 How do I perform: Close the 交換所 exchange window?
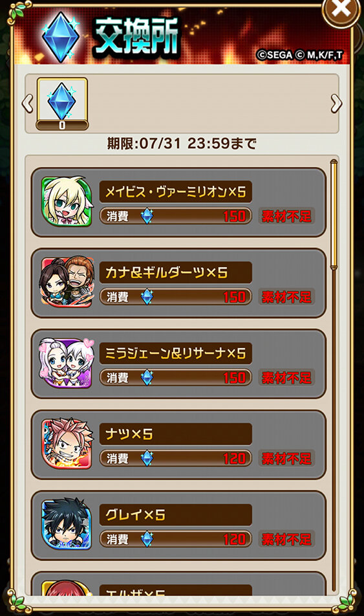click(x=341, y=10)
